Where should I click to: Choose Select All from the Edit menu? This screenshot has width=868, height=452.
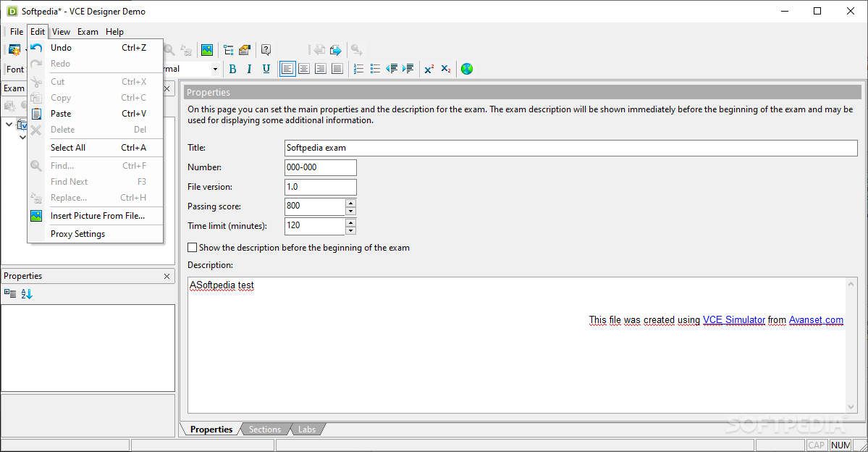96,147
